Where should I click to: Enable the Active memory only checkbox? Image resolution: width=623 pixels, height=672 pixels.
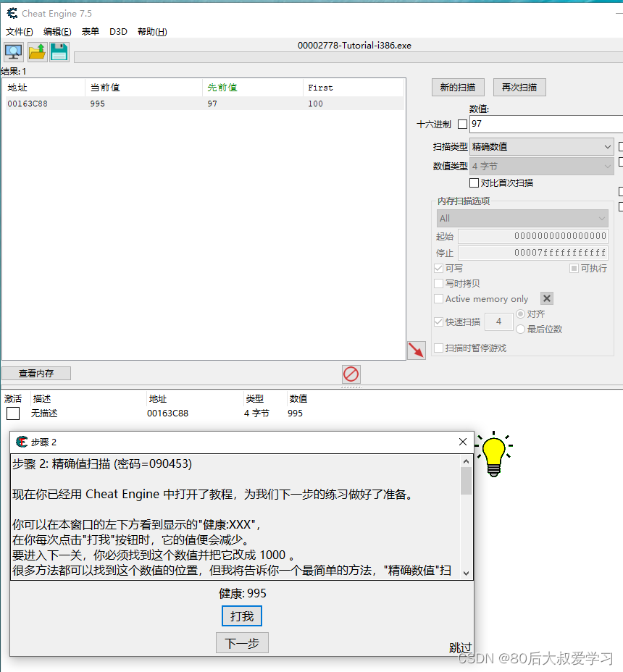438,299
